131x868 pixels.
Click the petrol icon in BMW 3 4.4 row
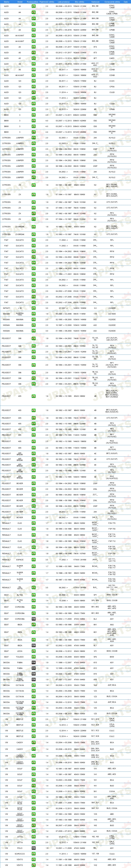pyautogui.click(x=34, y=132)
